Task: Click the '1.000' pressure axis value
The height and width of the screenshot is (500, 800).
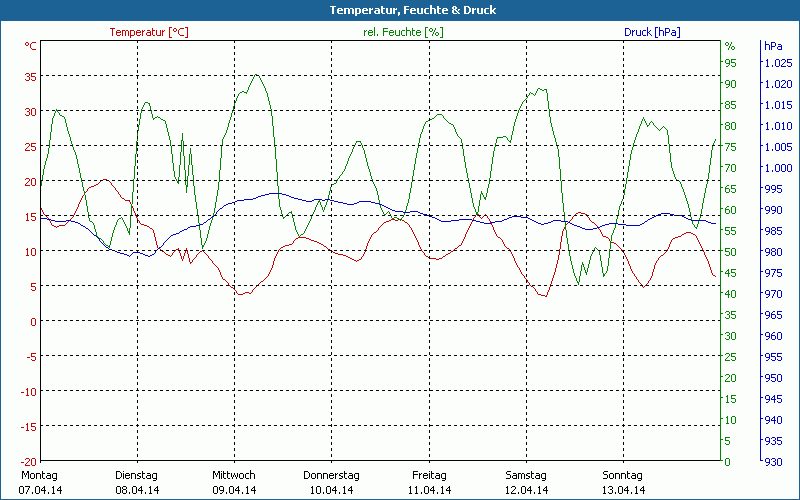Action: [778, 168]
